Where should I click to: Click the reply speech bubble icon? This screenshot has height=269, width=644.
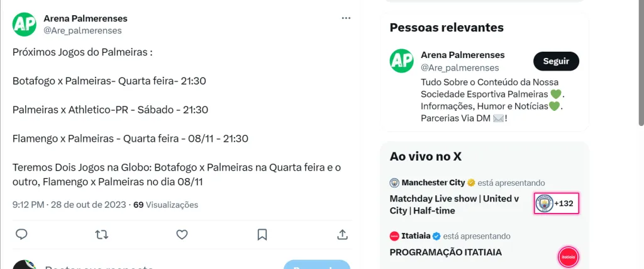pyautogui.click(x=21, y=234)
